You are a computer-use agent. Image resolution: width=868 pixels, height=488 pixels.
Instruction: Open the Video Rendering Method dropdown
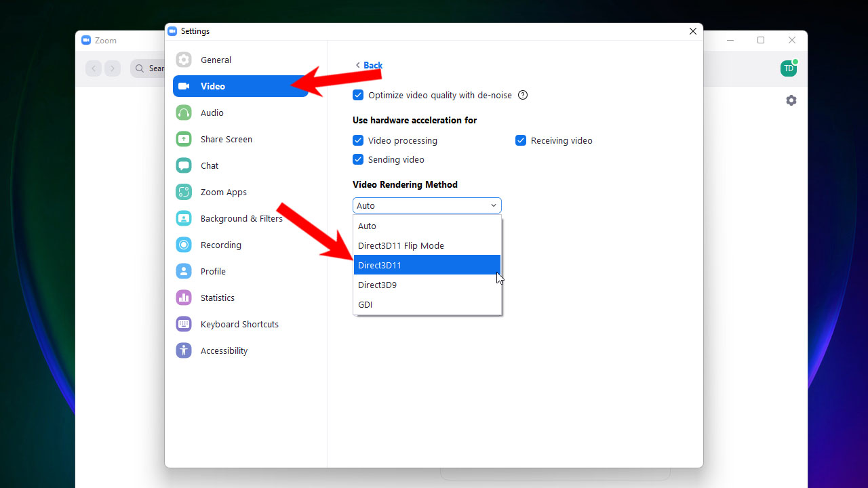pos(427,205)
